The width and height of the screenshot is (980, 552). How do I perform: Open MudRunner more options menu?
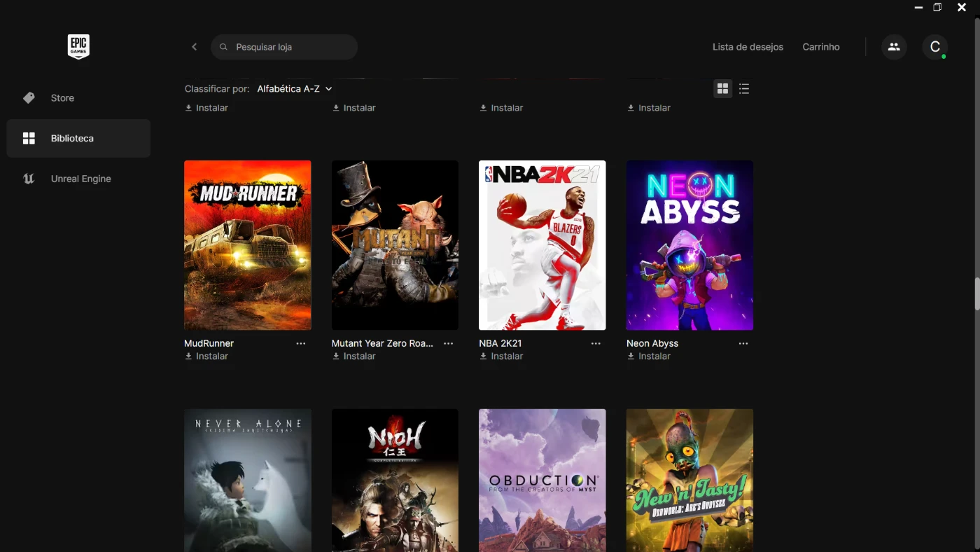[301, 343]
